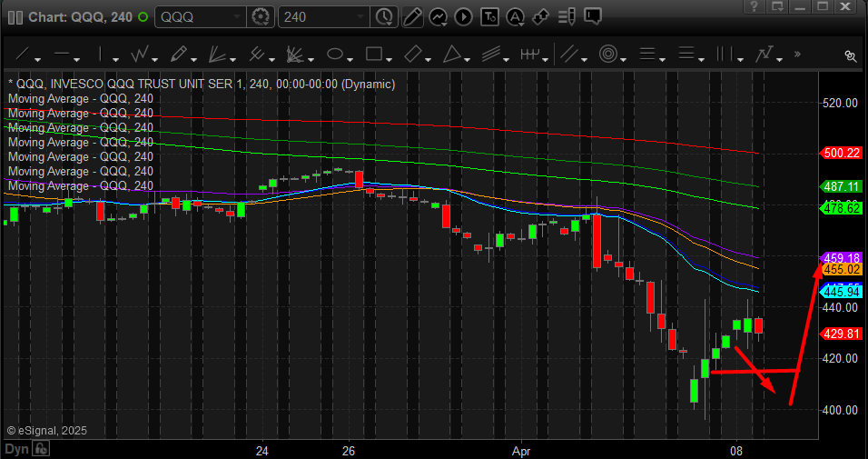
Task: Open the ellipse tool dropdown arrow
Action: coord(350,59)
